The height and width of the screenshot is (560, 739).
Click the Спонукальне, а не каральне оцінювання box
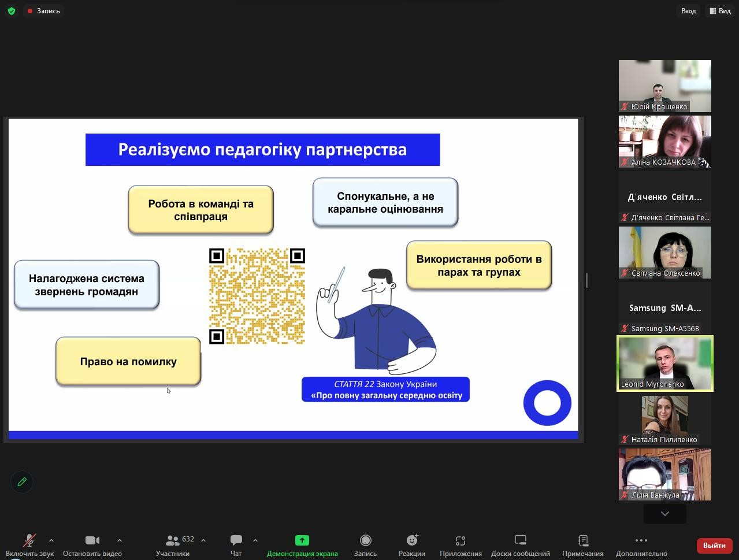coord(385,202)
